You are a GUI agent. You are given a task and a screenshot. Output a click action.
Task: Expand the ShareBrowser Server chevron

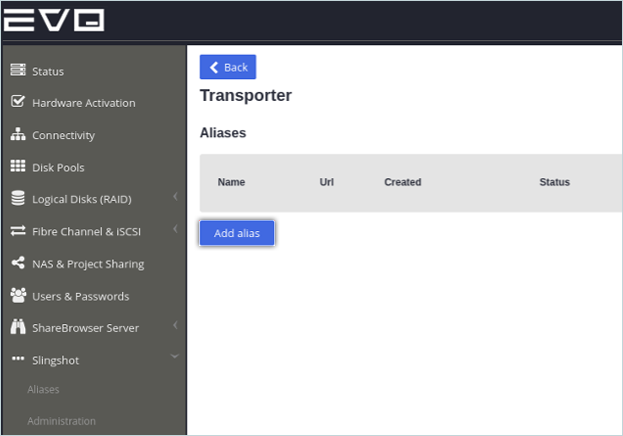(175, 326)
